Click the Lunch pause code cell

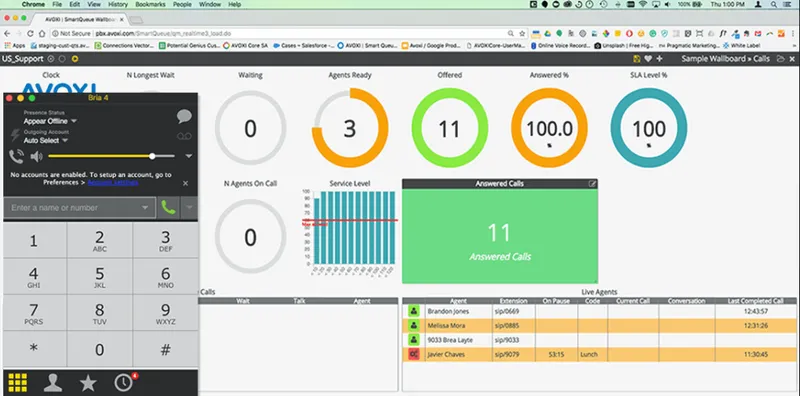click(592, 354)
